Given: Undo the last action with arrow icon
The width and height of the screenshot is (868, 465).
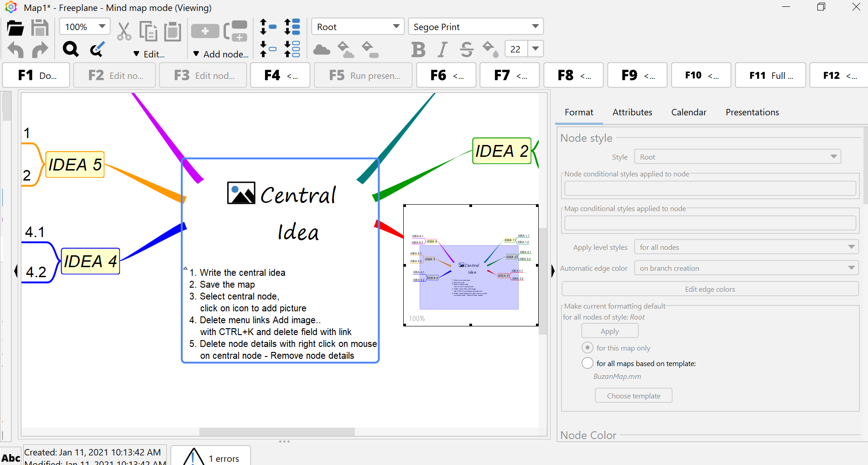Looking at the screenshot, I should click(x=16, y=49).
